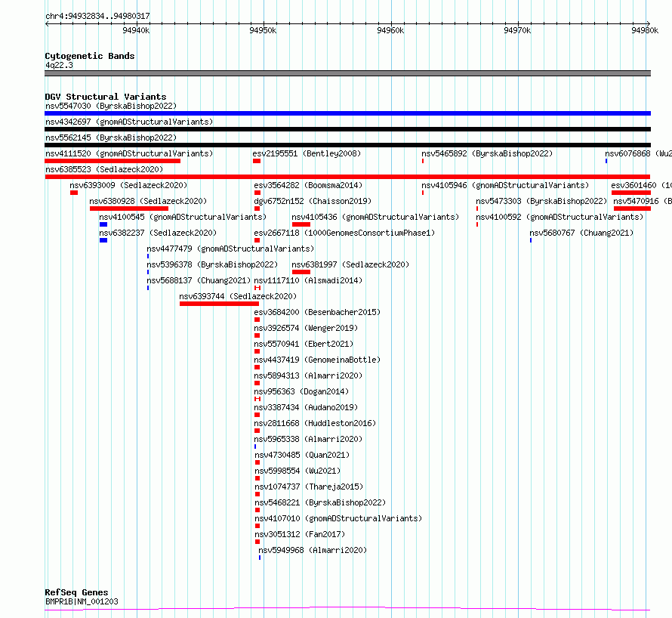
Task: Open the nsv4111520 gnomAD variant label
Action: [129, 153]
